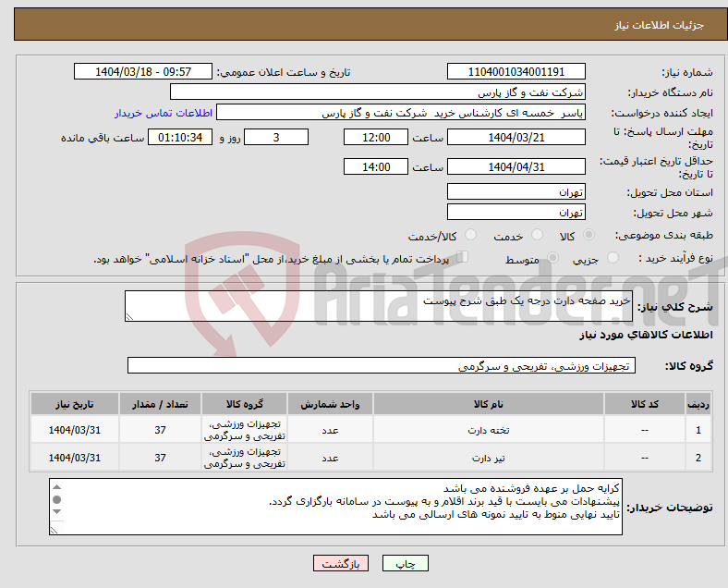Select the خدمت radio button

click(537, 235)
